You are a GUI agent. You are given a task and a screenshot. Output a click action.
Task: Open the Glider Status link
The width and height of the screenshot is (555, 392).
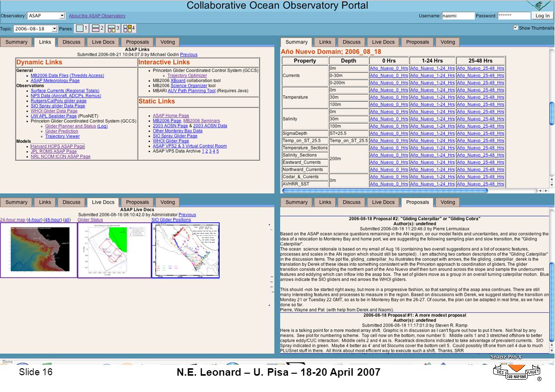point(90,219)
